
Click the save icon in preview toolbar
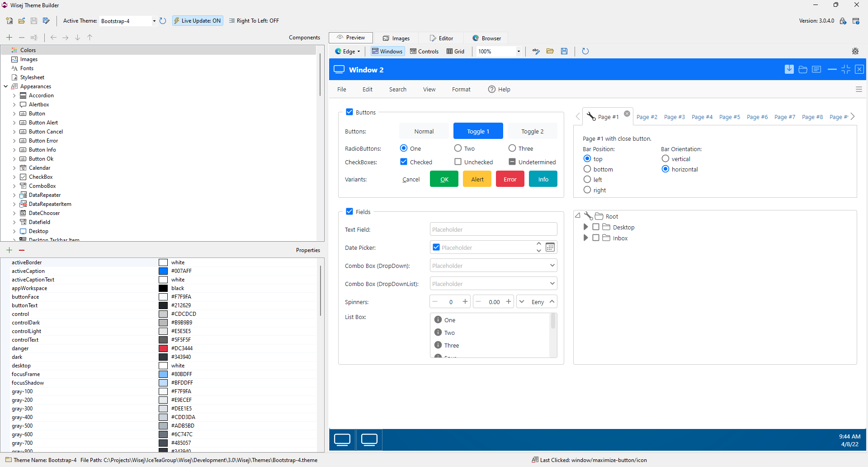(564, 51)
